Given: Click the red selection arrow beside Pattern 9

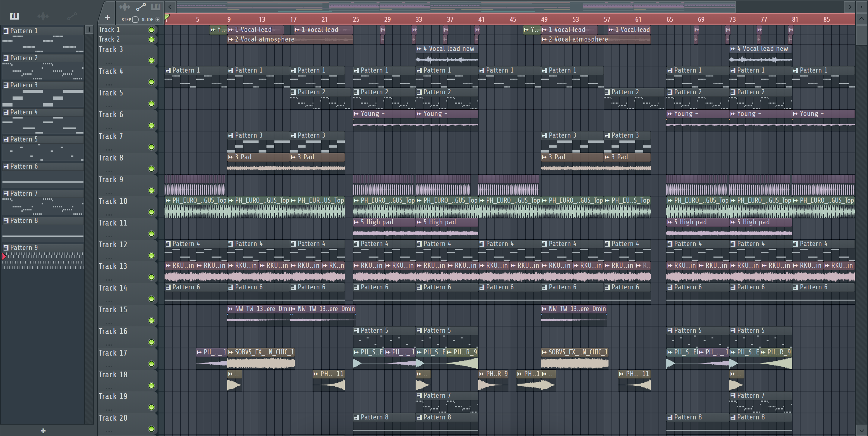Looking at the screenshot, I should click(x=4, y=257).
